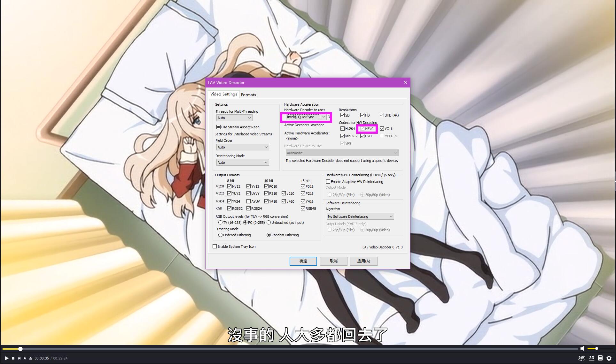616x364 pixels.
Task: Select the Video Settings tab
Action: click(x=223, y=94)
